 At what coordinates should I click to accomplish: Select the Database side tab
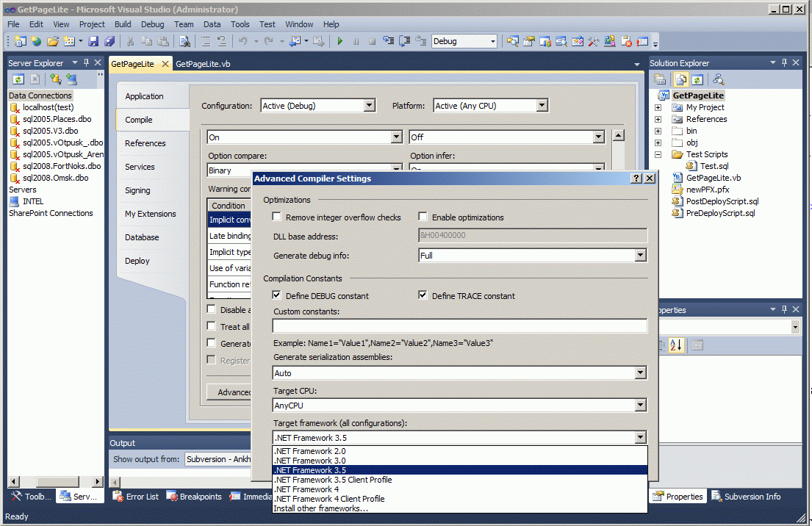pyautogui.click(x=142, y=237)
